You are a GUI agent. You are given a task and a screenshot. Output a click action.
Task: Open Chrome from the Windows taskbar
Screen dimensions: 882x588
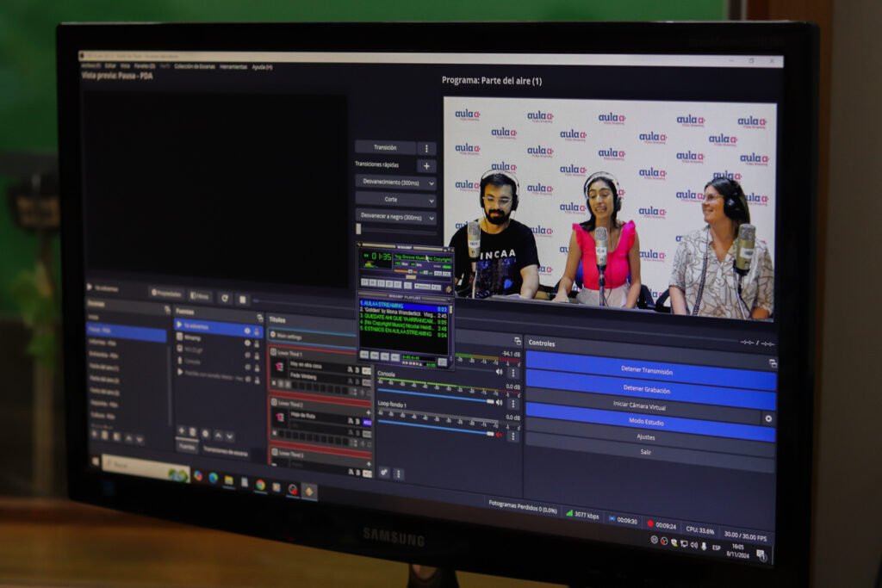[x=260, y=485]
